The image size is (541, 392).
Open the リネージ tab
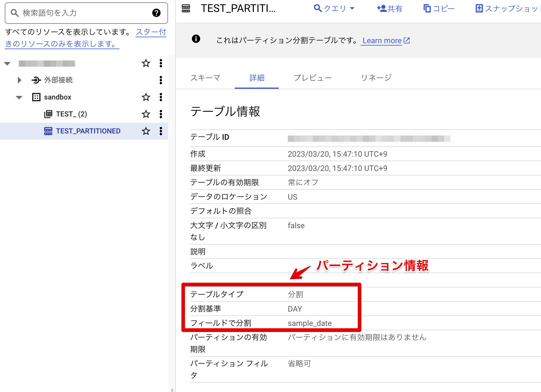click(376, 78)
